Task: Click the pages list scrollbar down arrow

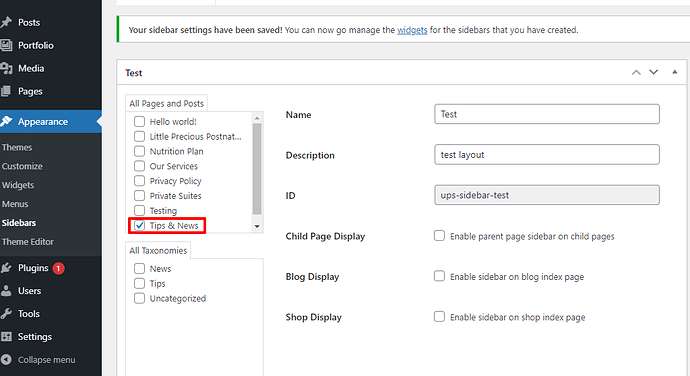Action: click(257, 226)
